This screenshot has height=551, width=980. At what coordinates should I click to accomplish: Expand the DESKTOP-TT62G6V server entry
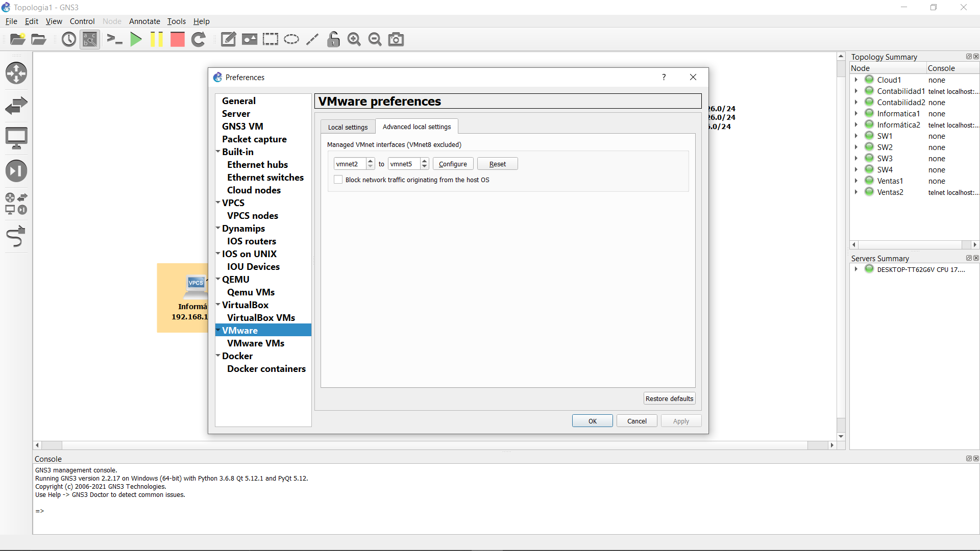click(x=856, y=269)
